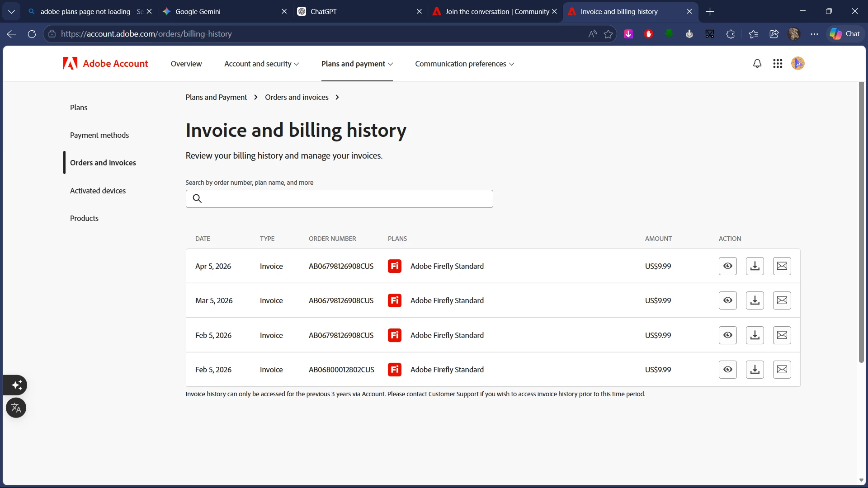
Task: Open the notifications bell
Action: (x=757, y=64)
